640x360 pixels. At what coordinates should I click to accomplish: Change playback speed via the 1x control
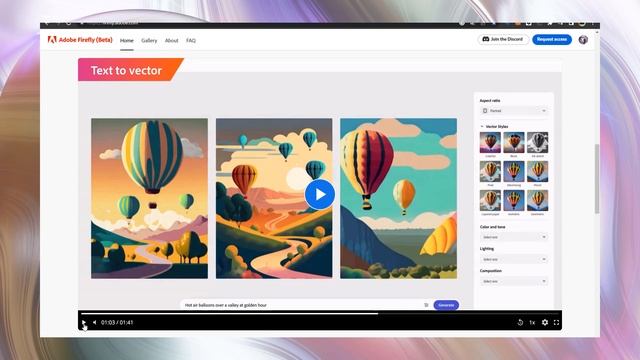click(532, 322)
